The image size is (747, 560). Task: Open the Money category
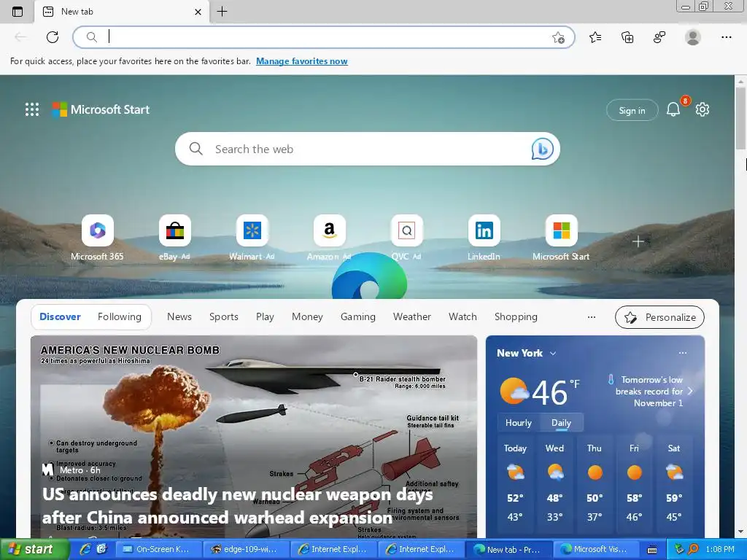[307, 316]
